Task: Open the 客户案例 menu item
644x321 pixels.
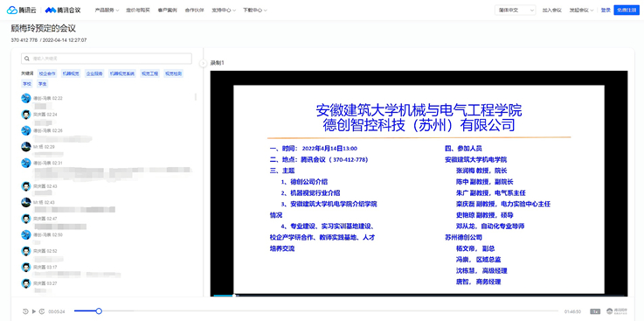Action: point(167,10)
